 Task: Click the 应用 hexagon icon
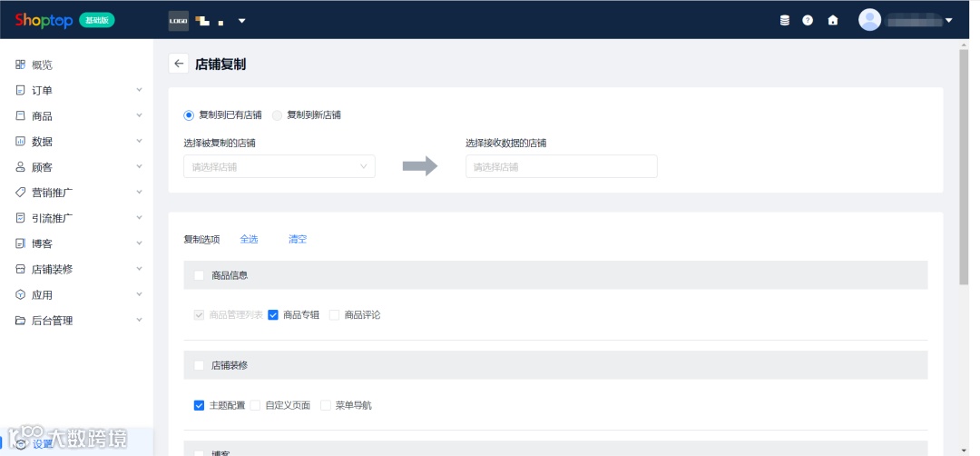(21, 295)
